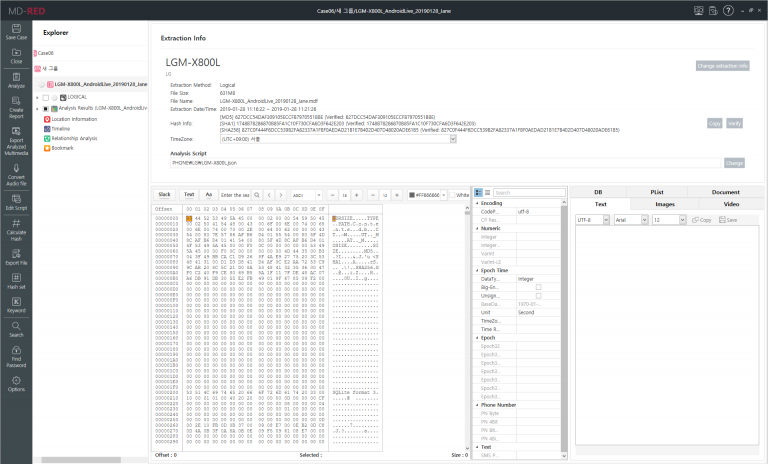Click the monitor icon in title bar
The image size is (768, 464).
699,10
